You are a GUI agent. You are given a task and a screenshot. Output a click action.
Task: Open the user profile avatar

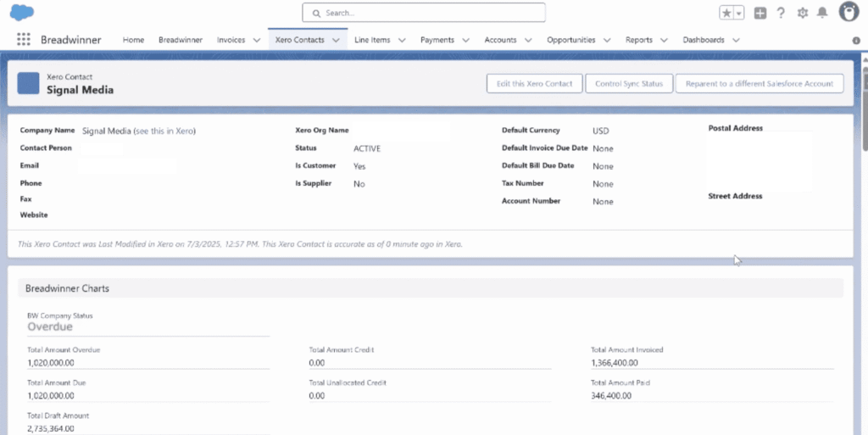click(849, 12)
